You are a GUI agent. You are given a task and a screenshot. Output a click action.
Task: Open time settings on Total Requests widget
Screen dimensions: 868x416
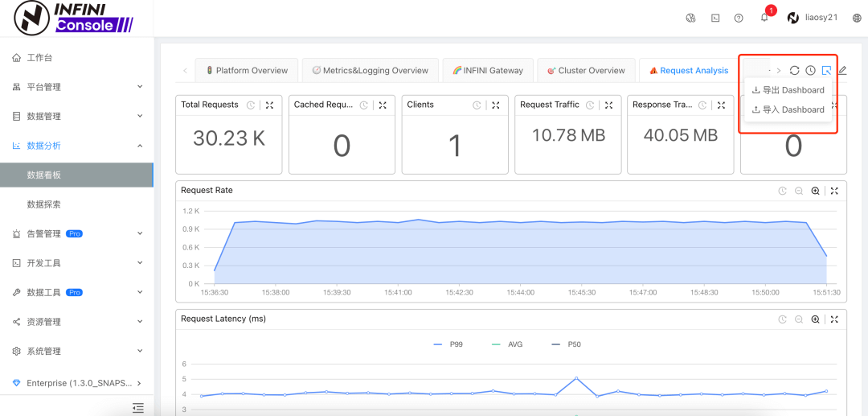[251, 105]
